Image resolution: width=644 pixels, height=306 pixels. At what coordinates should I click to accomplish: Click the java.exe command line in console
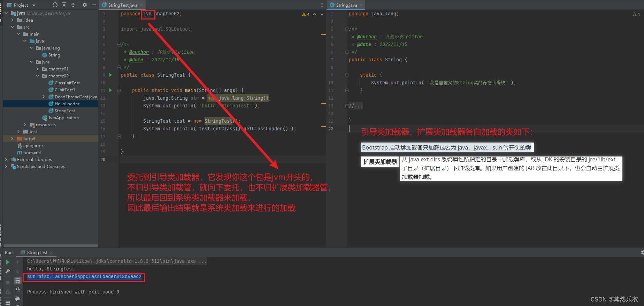117,261
